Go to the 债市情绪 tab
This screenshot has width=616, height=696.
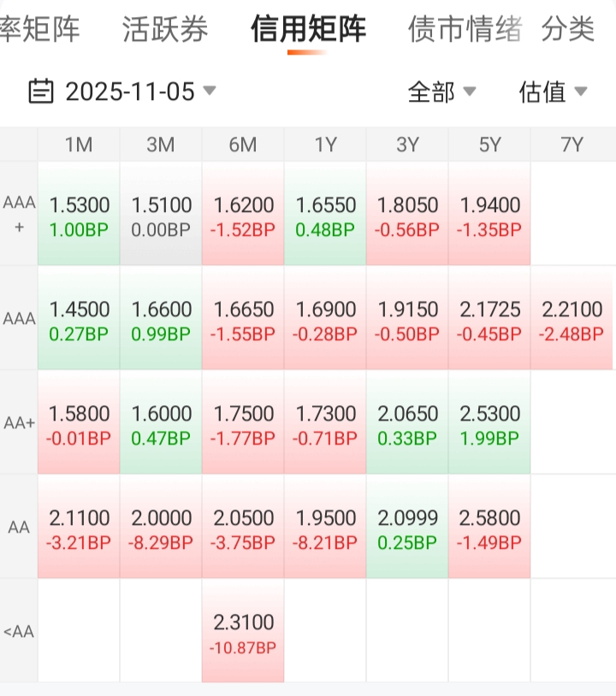pyautogui.click(x=465, y=30)
